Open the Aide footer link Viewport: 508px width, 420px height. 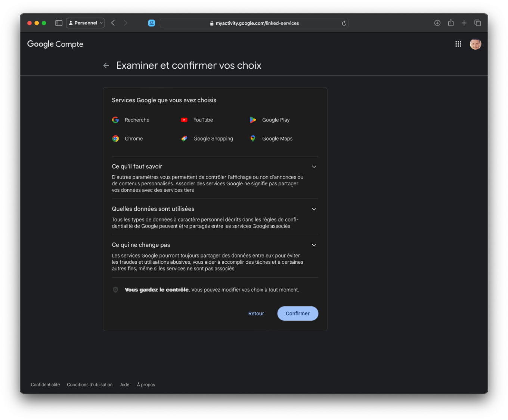(x=125, y=385)
